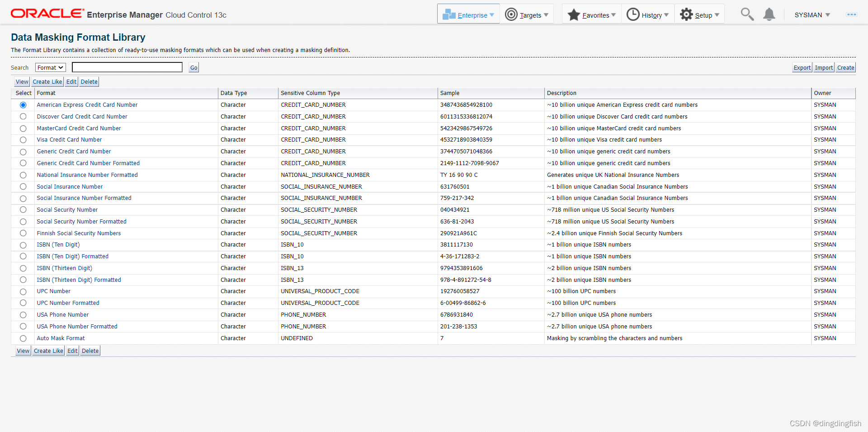This screenshot has width=868, height=432.
Task: Open the ISBN (Thirteen Digit) link
Action: [64, 268]
